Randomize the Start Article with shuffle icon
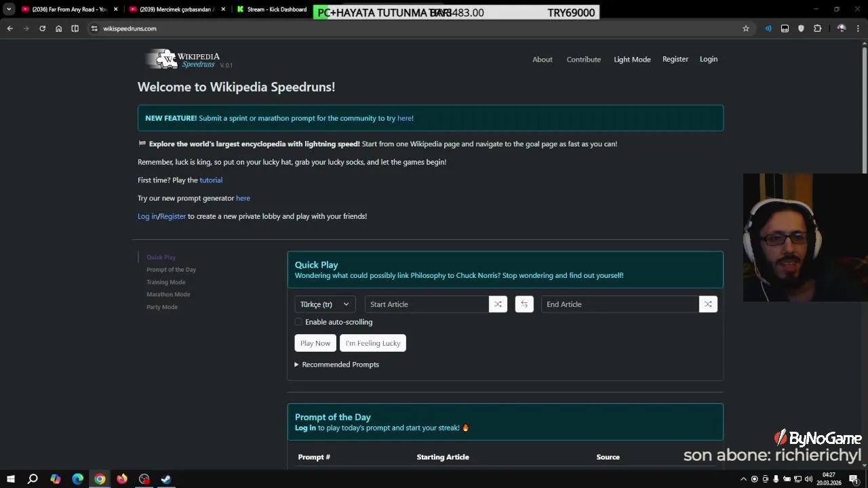Screen dimensions: 868x488 click(498, 304)
